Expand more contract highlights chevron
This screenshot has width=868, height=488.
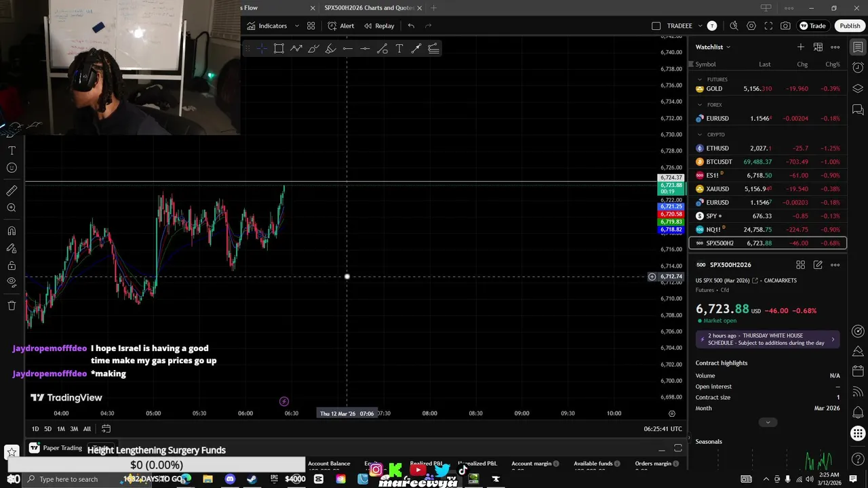pos(768,422)
